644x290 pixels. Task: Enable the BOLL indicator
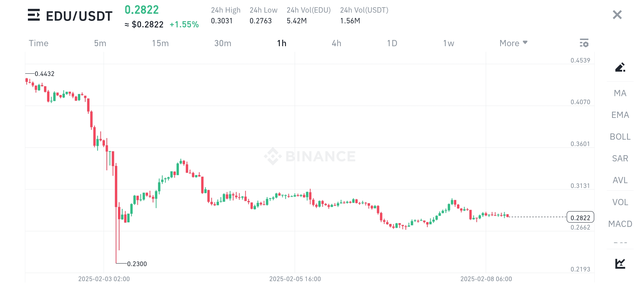pyautogui.click(x=620, y=137)
